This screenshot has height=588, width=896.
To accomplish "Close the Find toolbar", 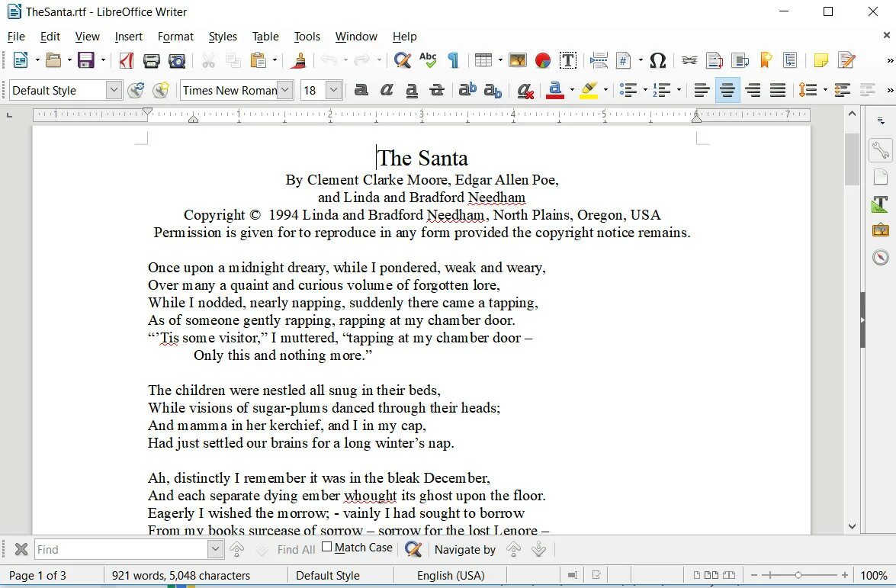I will tap(21, 549).
